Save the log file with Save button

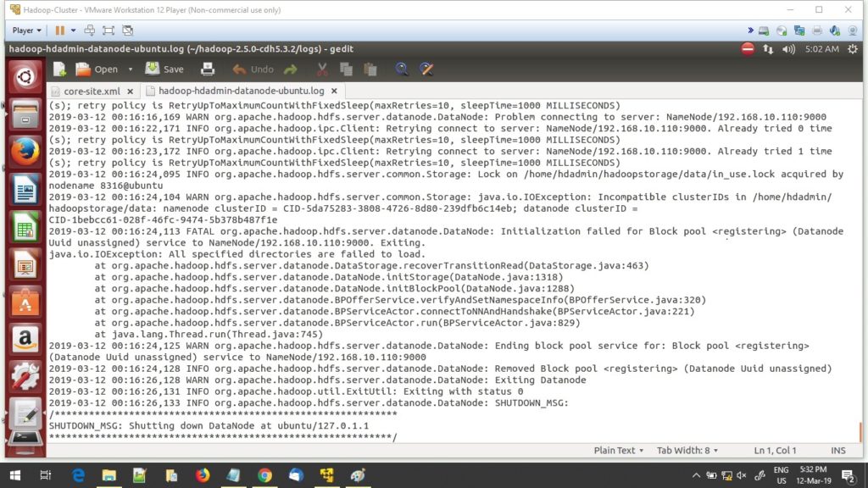point(164,69)
